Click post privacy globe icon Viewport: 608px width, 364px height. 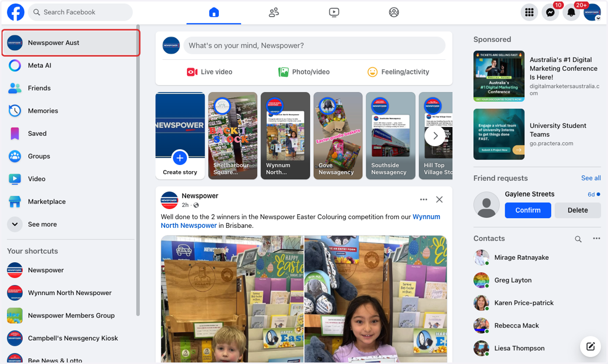pos(196,205)
